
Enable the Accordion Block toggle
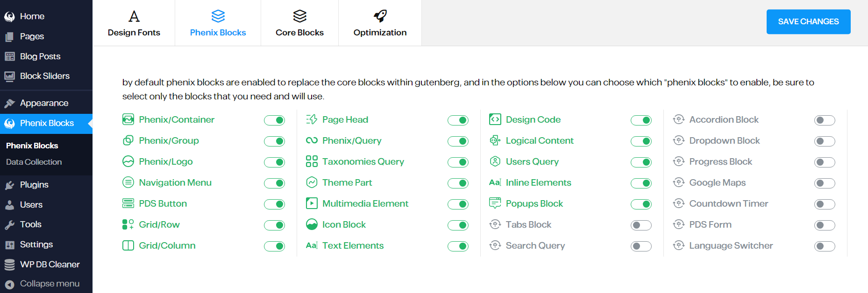[825, 120]
